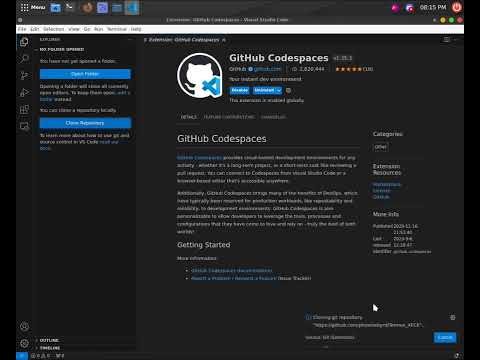Click the ports indicator in status bar
480x360 pixels.
tap(60, 356)
